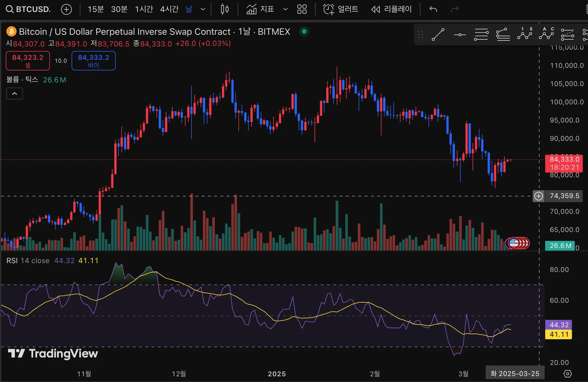
Task: Select the Elliott Impulse Wave 1-5 tool
Action: click(525, 34)
